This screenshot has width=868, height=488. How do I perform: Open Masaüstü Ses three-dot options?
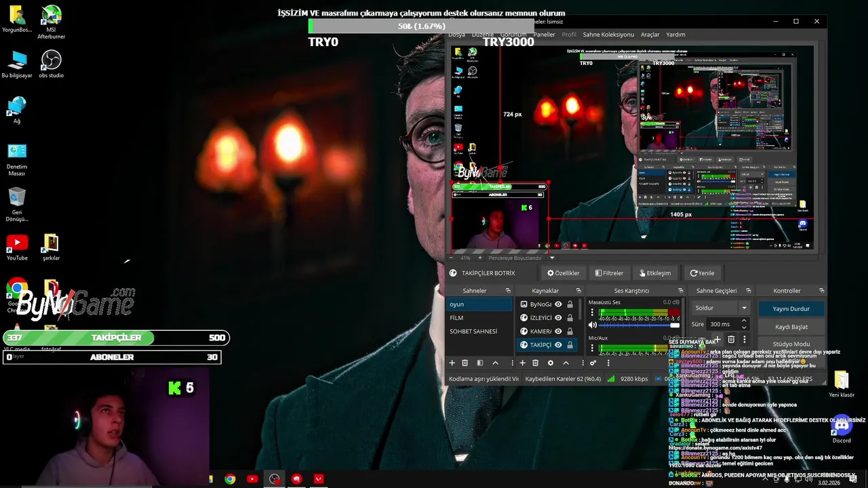[x=592, y=313]
